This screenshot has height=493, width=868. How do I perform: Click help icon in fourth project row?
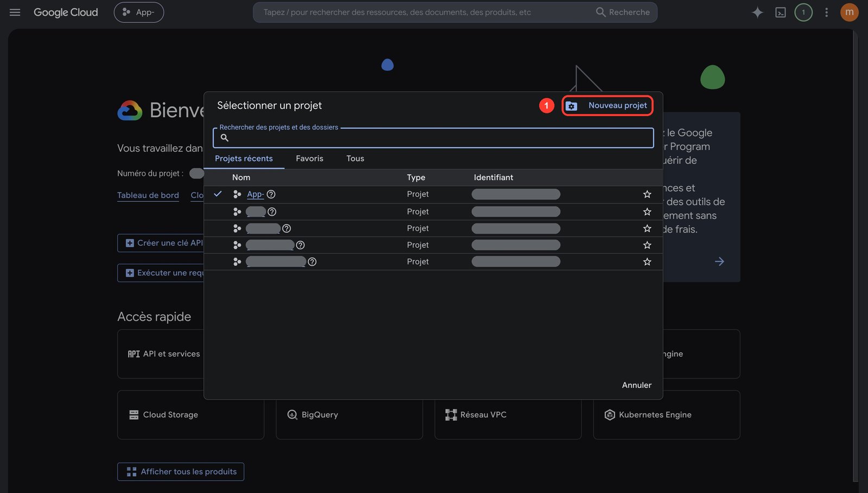300,245
